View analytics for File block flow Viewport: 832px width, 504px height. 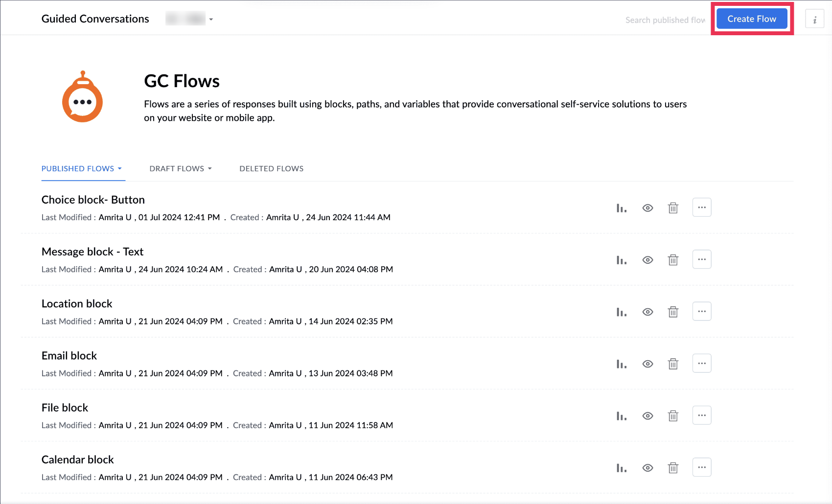[x=621, y=416]
